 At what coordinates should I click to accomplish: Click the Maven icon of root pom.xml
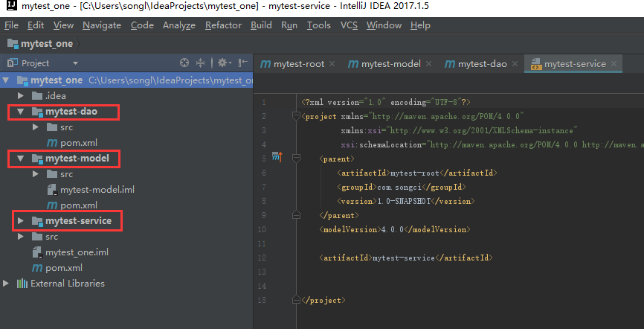(37, 268)
